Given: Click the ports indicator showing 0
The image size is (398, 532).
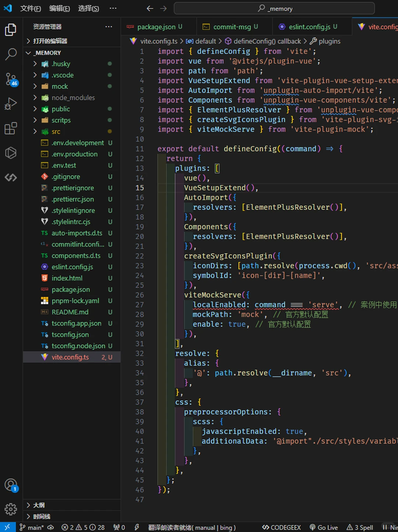Looking at the screenshot, I should pyautogui.click(x=119, y=528).
